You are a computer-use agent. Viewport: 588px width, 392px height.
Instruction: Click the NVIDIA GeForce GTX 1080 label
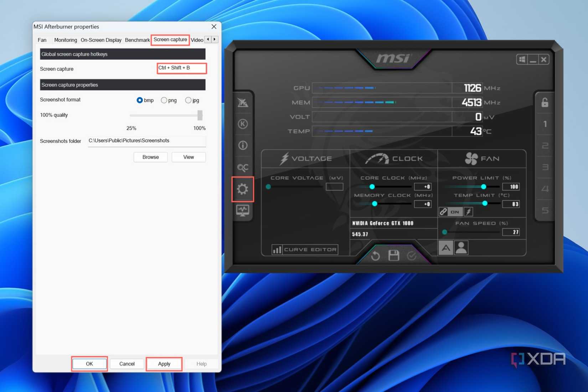point(383,223)
